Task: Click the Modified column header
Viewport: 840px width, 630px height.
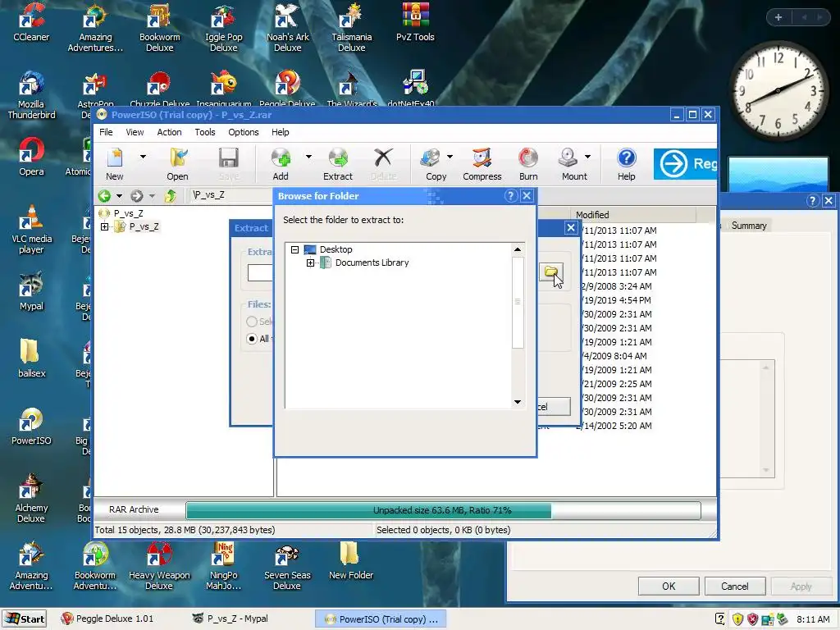Action: [633, 215]
